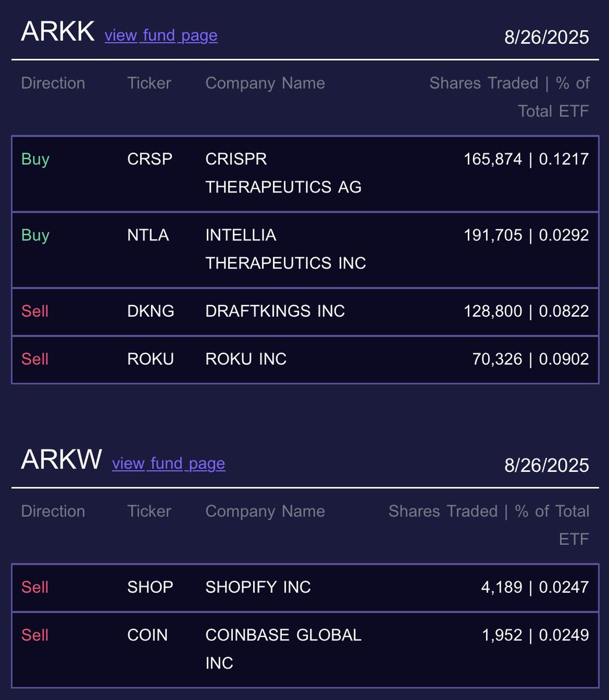Click the ROKU ticker cell
Screen dimensions: 609x700
pos(150,359)
